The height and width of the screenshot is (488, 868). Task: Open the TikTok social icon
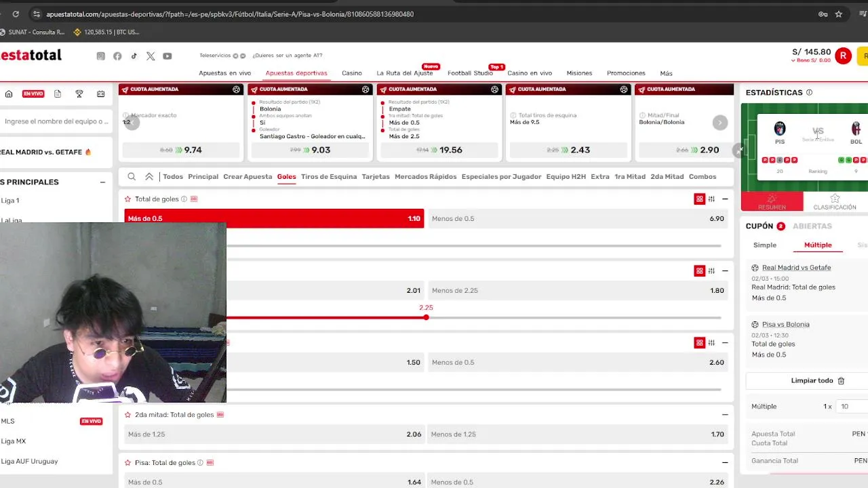(134, 56)
